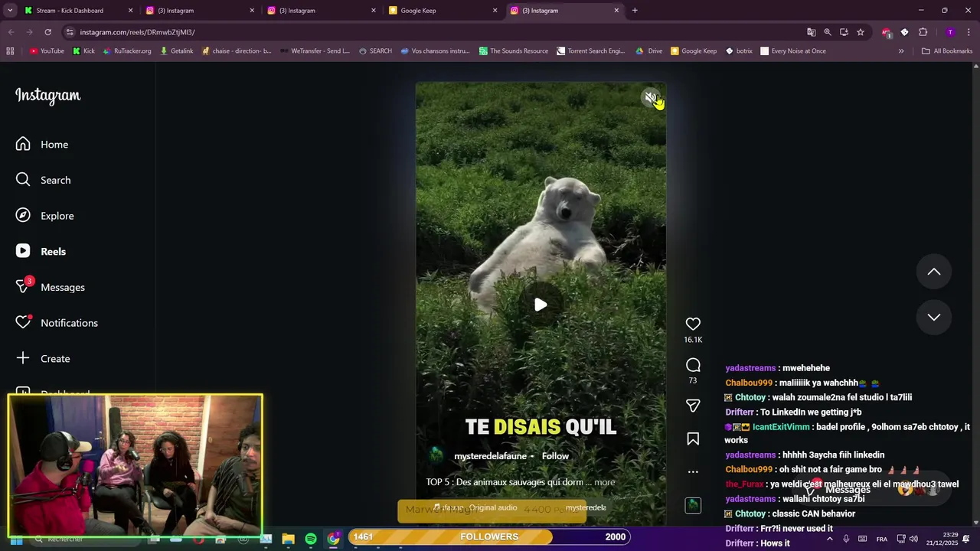Toggle the microphone icon in system tray
This screenshot has width=980, height=551.
coord(846,539)
